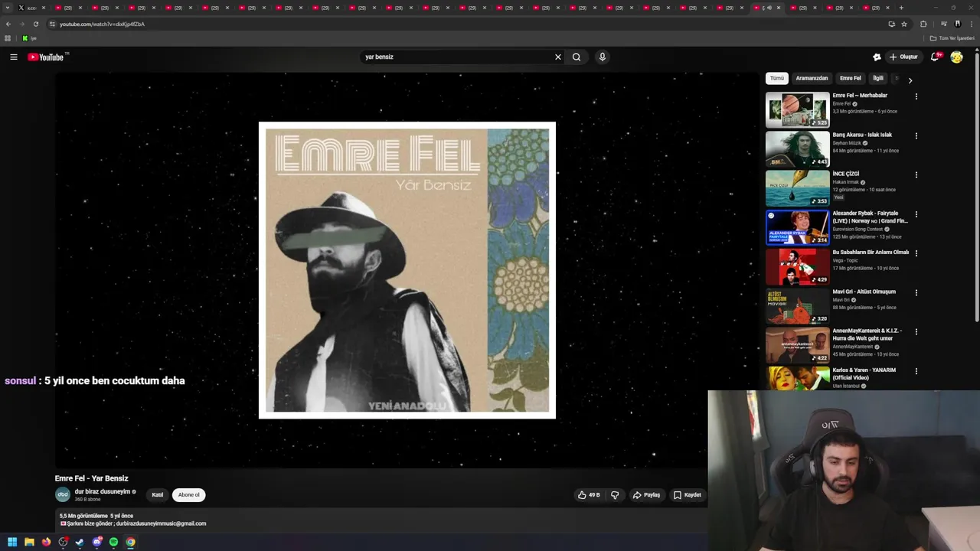The height and width of the screenshot is (551, 980).
Task: Open İNCE ÇİZGİ video thumbnail
Action: point(797,188)
